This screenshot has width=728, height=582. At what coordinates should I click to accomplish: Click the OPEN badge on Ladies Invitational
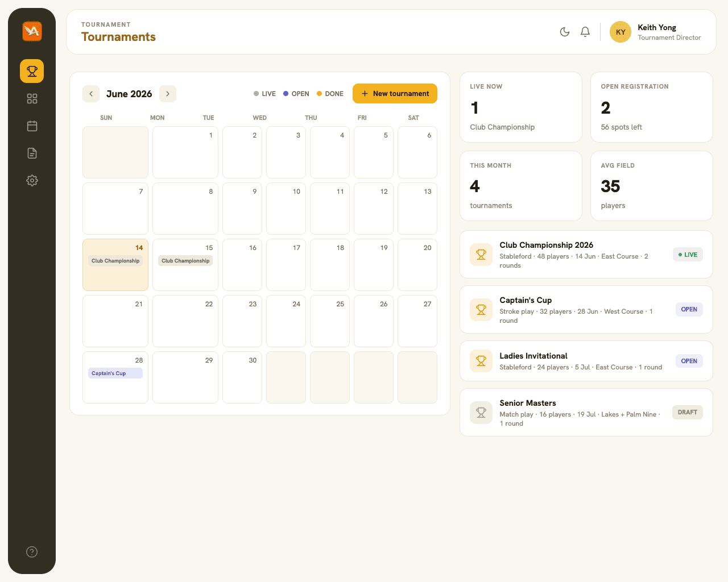pyautogui.click(x=689, y=361)
